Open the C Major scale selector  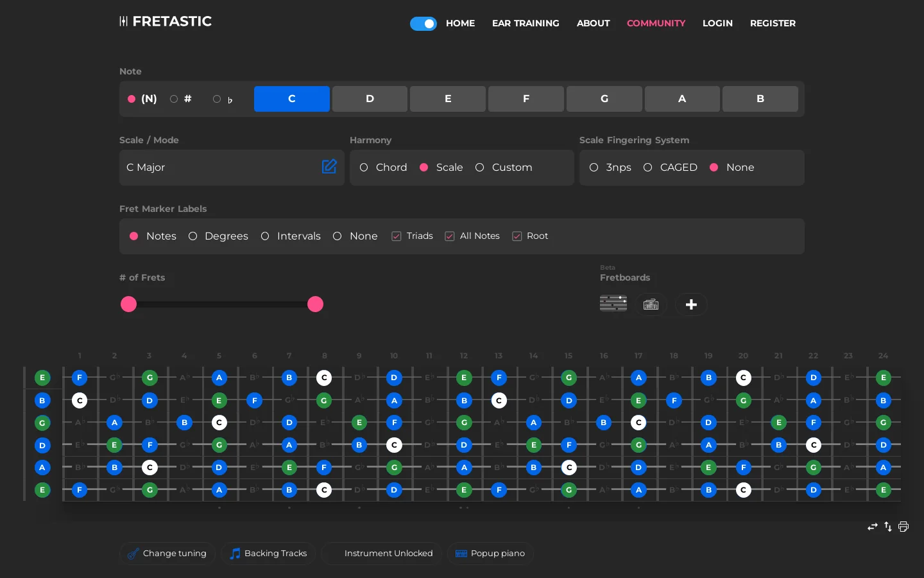232,168
